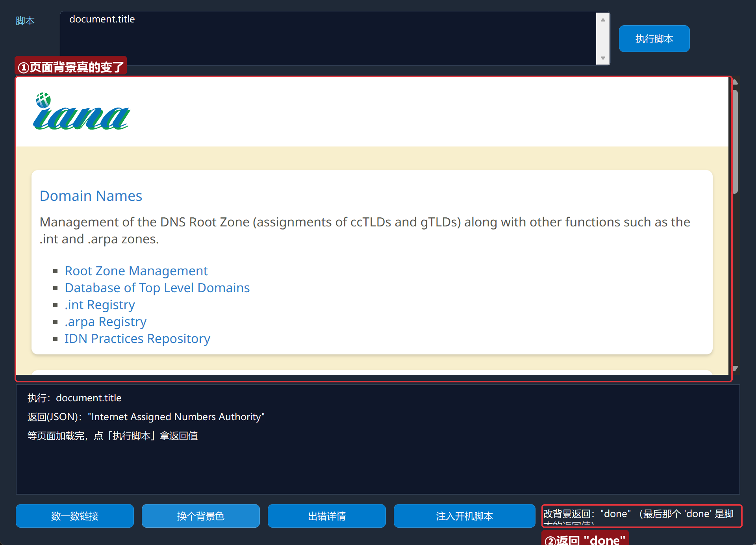Screen dimensions: 756x545
Task: Open the Root Zone Management link
Action: (136, 271)
